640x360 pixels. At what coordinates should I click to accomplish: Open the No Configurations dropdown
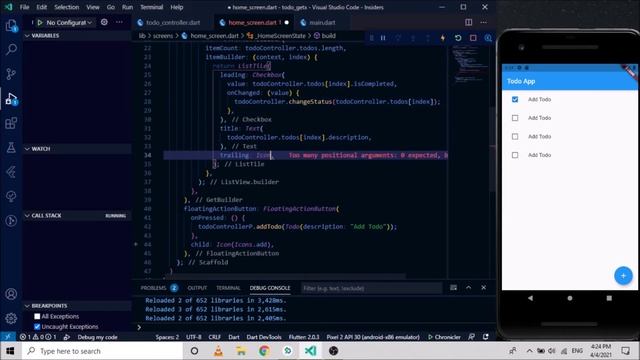click(x=69, y=22)
